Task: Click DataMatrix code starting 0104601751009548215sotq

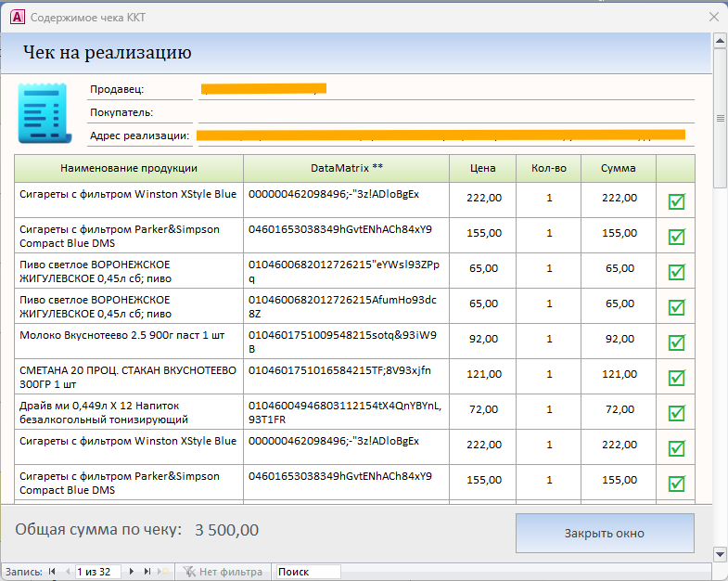Action: (x=342, y=342)
